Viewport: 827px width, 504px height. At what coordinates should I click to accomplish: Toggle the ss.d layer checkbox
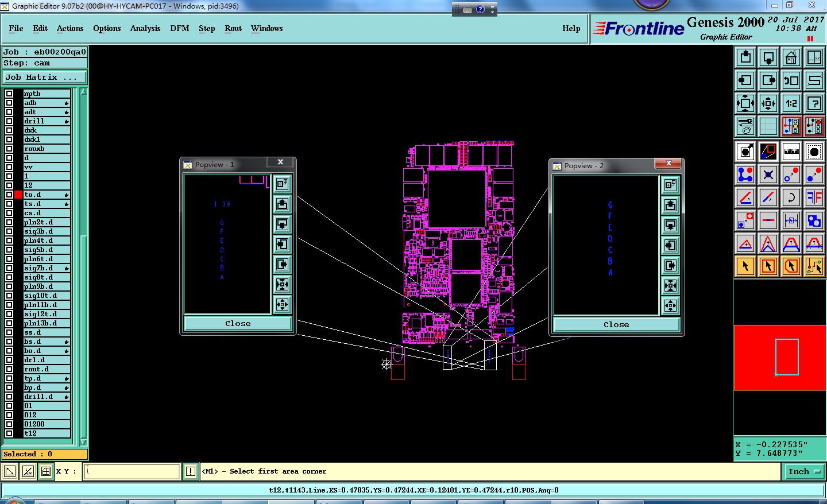tap(9, 332)
